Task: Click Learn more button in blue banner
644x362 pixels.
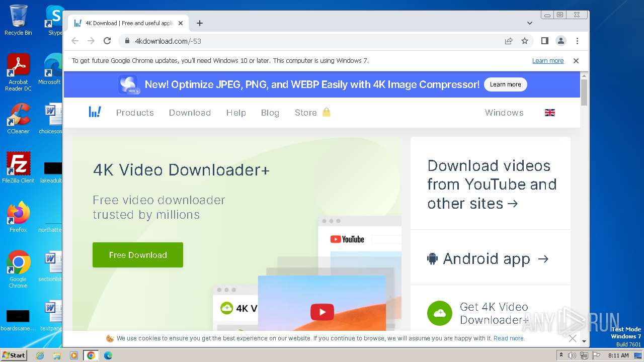Action: click(x=505, y=84)
